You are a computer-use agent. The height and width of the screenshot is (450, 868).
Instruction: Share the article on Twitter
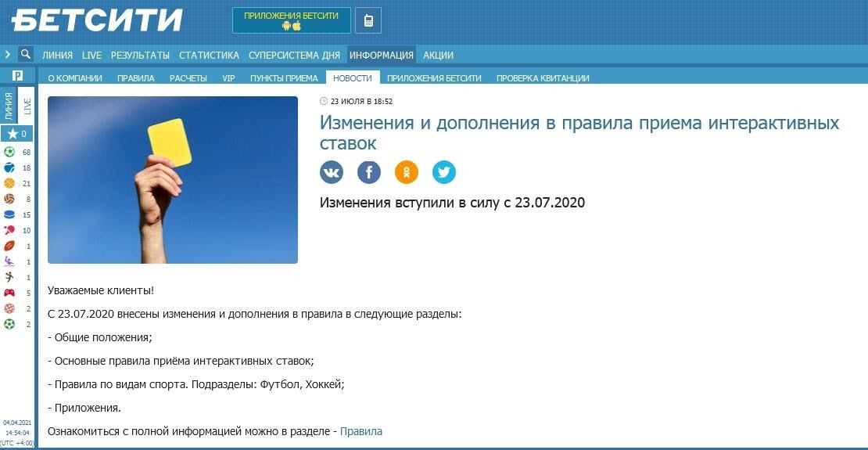tap(444, 172)
